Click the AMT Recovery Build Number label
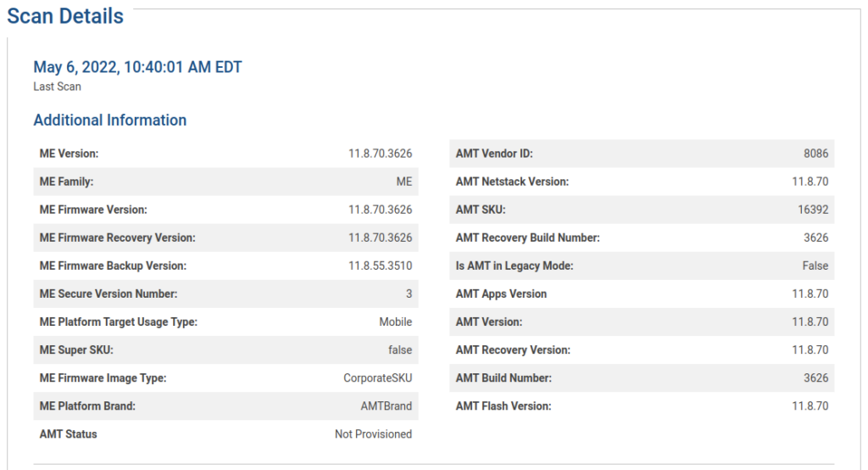The height and width of the screenshot is (470, 868). coord(527,238)
